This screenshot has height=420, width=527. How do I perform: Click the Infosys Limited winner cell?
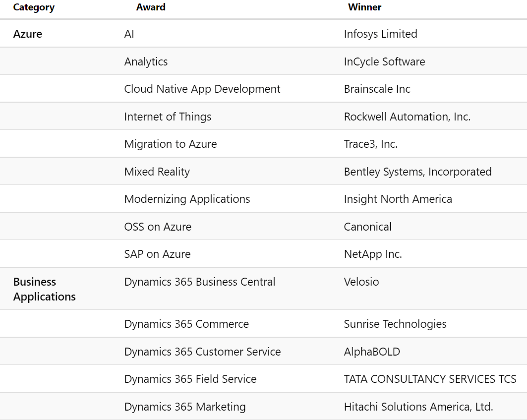click(380, 34)
